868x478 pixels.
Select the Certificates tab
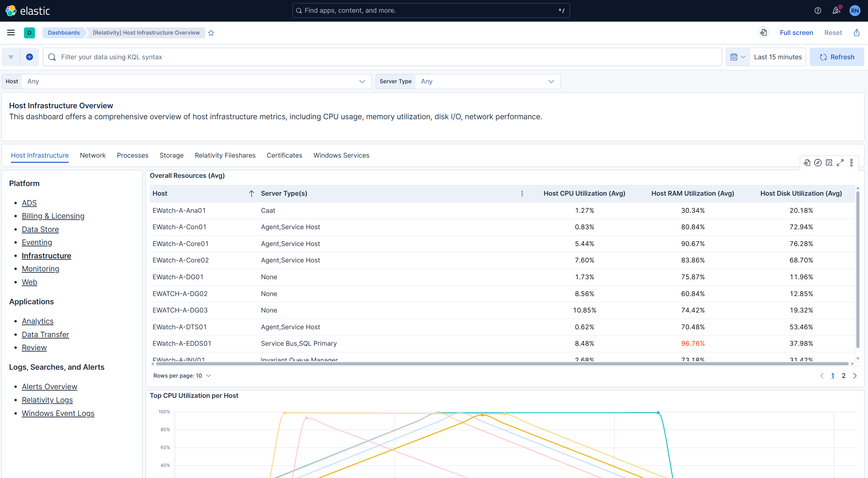285,156
